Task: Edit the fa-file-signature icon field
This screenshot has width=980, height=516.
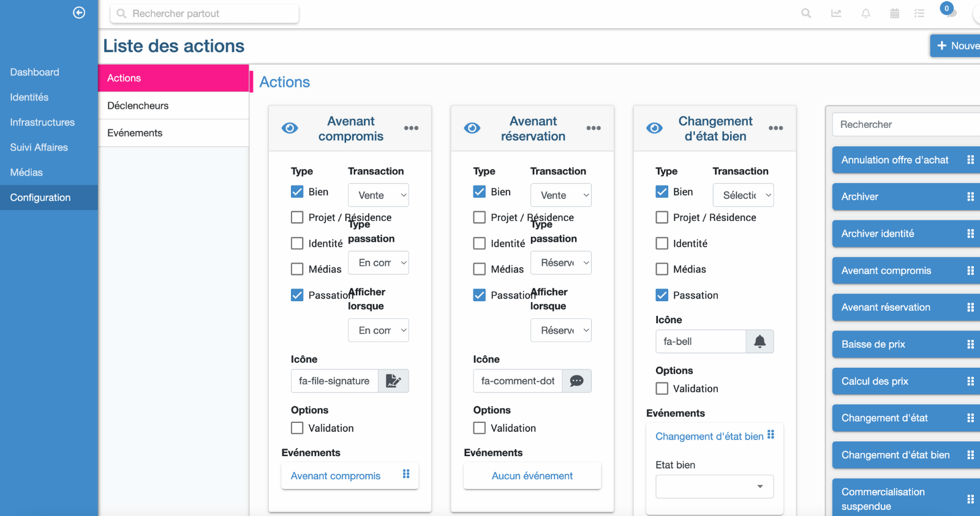Action: point(334,381)
